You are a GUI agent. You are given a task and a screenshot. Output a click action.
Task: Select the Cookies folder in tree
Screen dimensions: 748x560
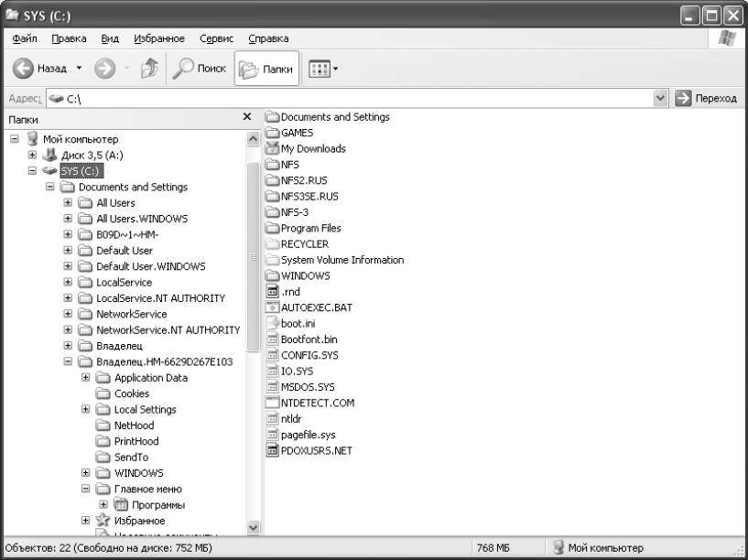(x=122, y=393)
